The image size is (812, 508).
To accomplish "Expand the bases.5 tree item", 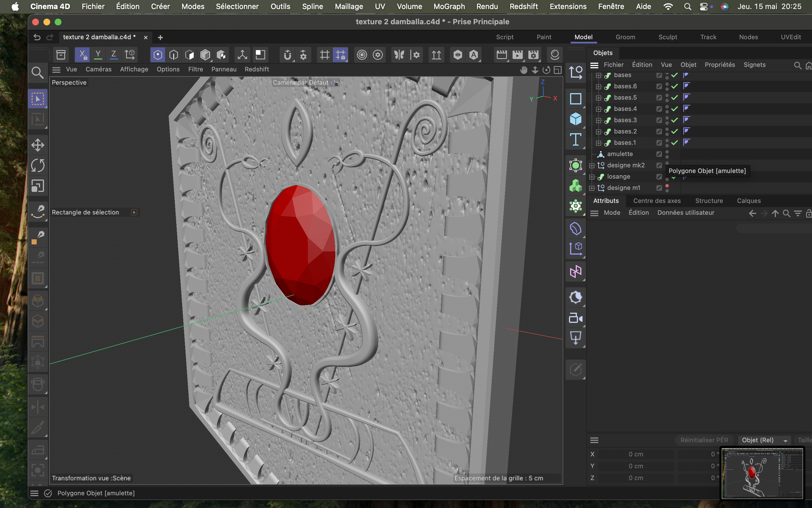I will pyautogui.click(x=598, y=98).
